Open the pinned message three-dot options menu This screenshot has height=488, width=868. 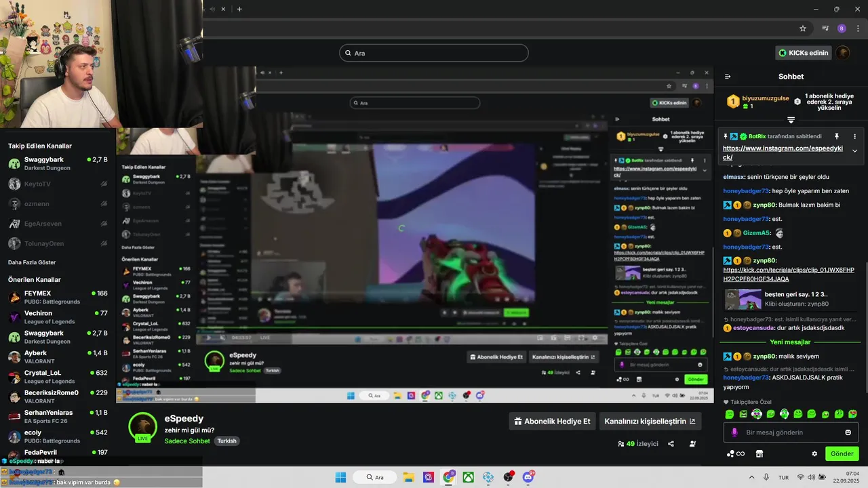click(854, 136)
